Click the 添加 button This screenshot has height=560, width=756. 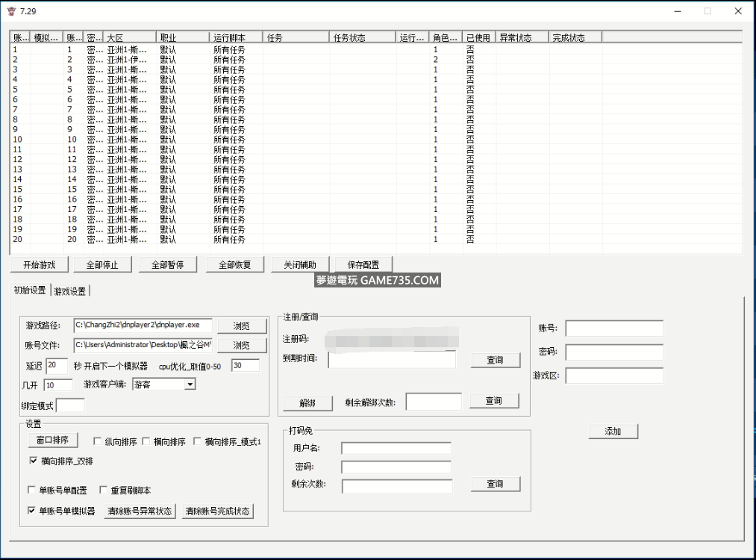(x=613, y=432)
